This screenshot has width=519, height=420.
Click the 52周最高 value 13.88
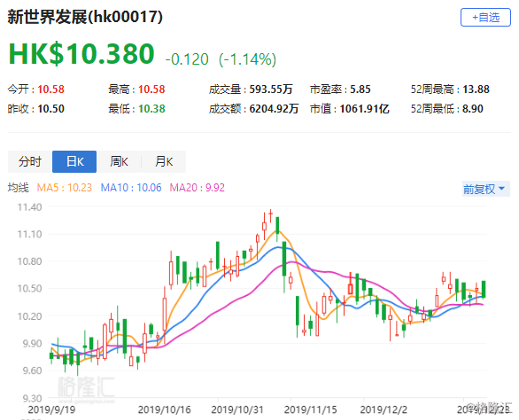click(x=476, y=89)
